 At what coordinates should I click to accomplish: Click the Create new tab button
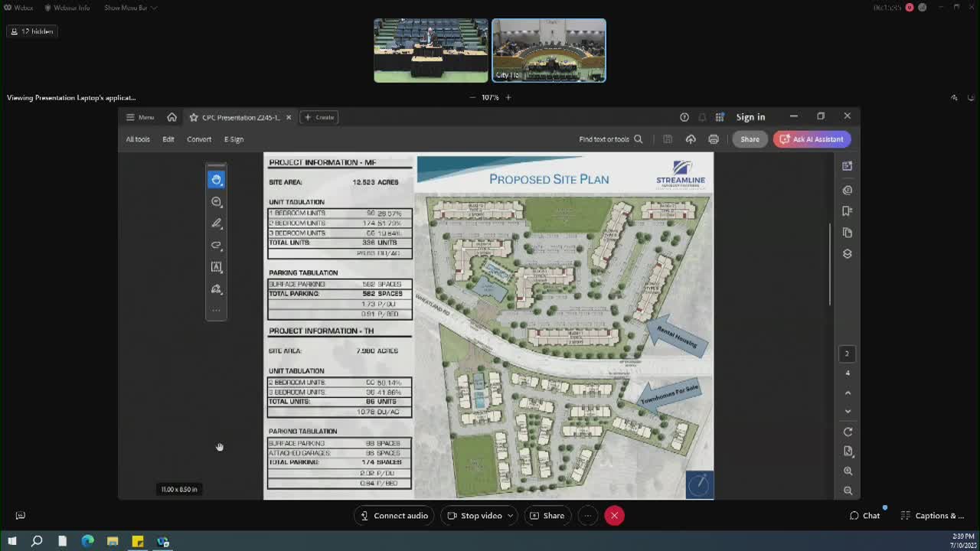[319, 117]
